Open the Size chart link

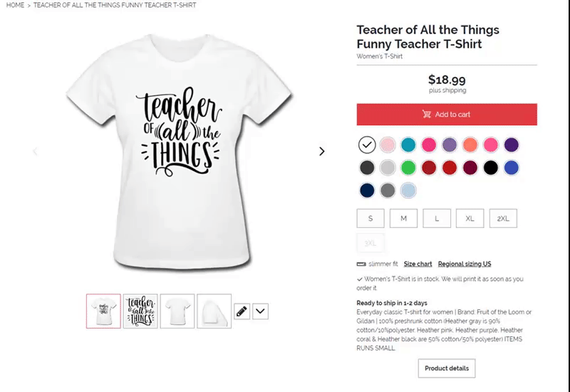418,264
